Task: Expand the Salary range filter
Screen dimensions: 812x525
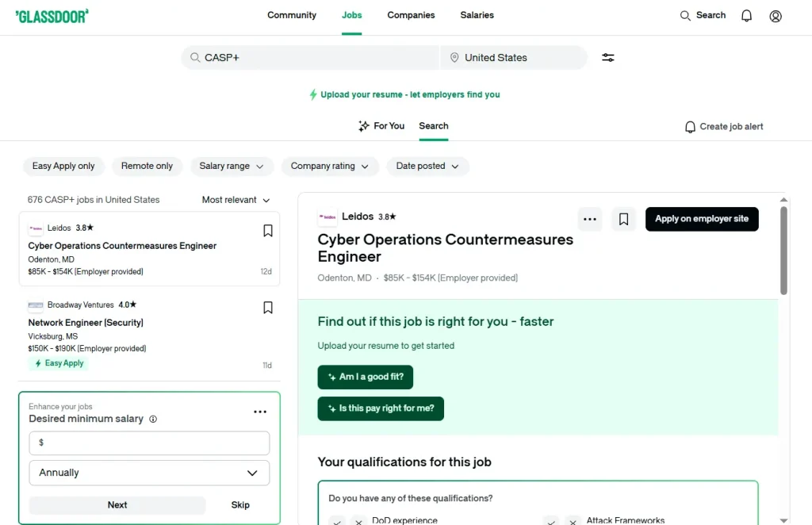Action: point(232,167)
